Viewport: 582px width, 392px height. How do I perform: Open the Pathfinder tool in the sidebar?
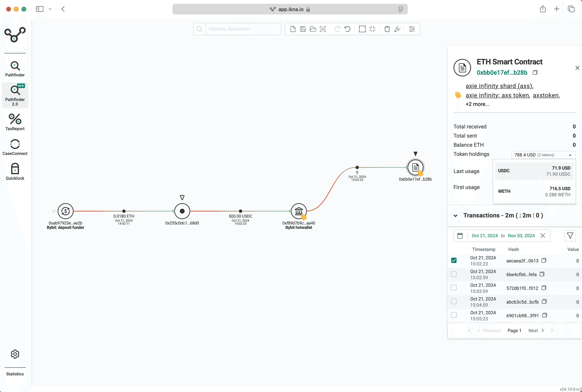pyautogui.click(x=15, y=67)
